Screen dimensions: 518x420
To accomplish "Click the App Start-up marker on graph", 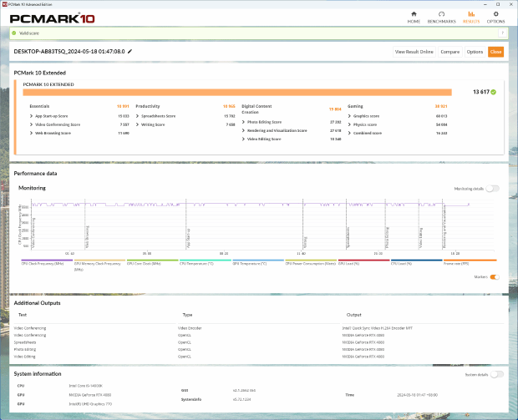I will point(188,238).
